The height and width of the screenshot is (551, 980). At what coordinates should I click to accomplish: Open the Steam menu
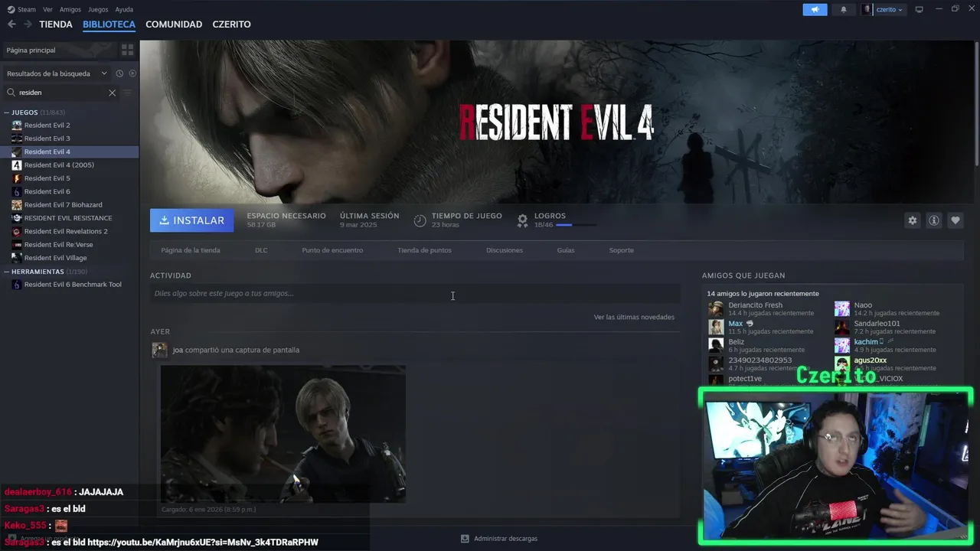21,9
